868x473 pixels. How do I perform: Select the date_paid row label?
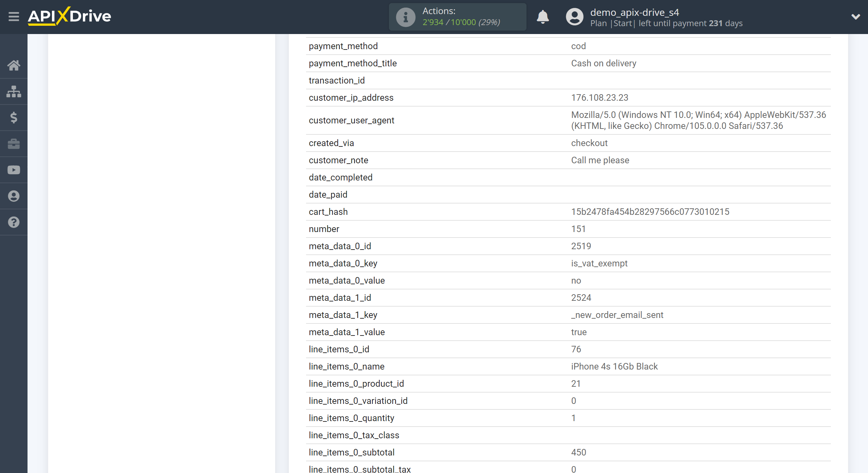[328, 195]
